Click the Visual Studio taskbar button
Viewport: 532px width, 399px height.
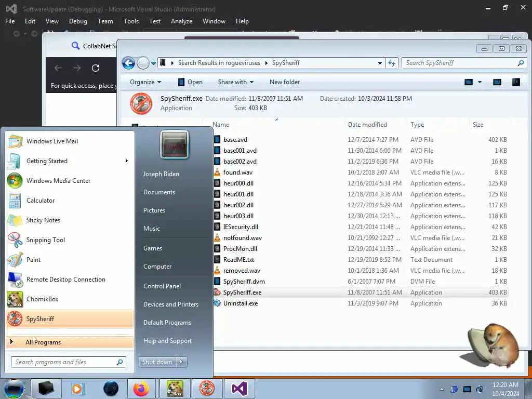239,389
